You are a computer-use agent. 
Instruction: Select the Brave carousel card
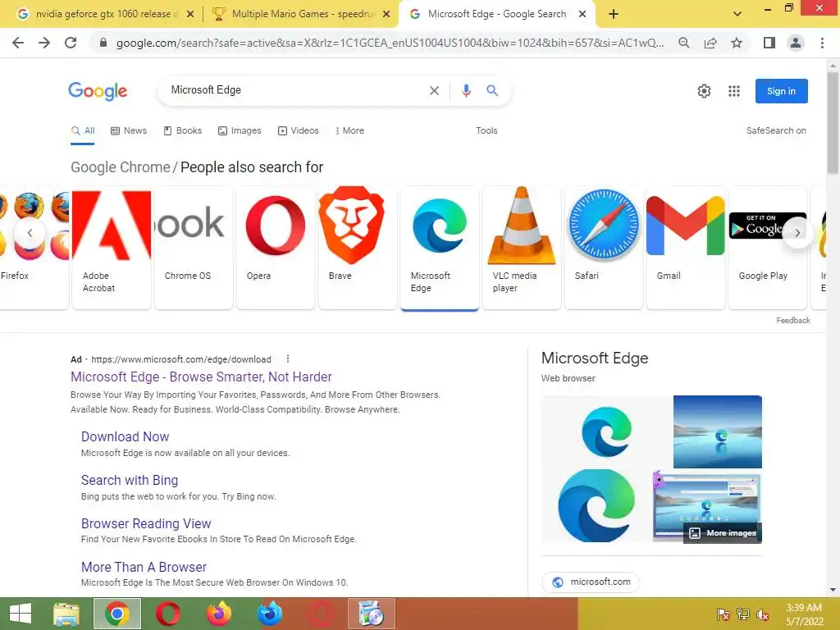(358, 248)
